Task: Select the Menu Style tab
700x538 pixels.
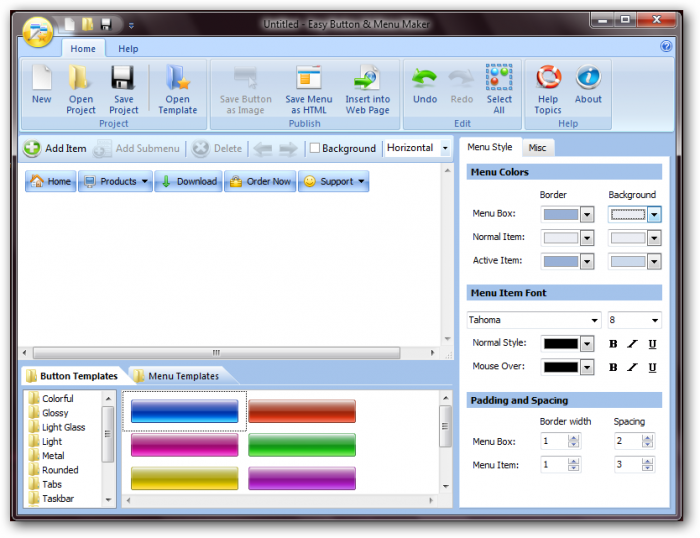Action: click(490, 147)
